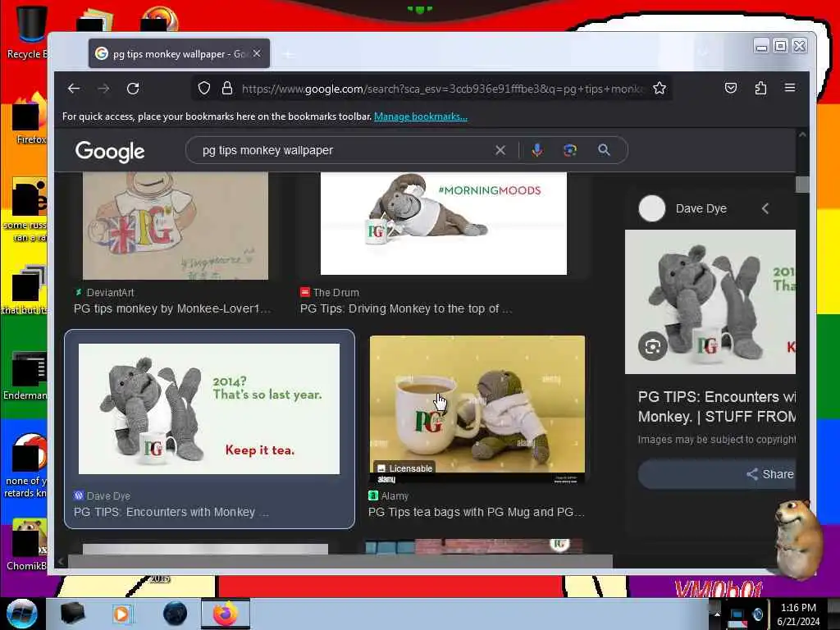Start voice search with microphone
The width and height of the screenshot is (840, 630).
click(536, 151)
